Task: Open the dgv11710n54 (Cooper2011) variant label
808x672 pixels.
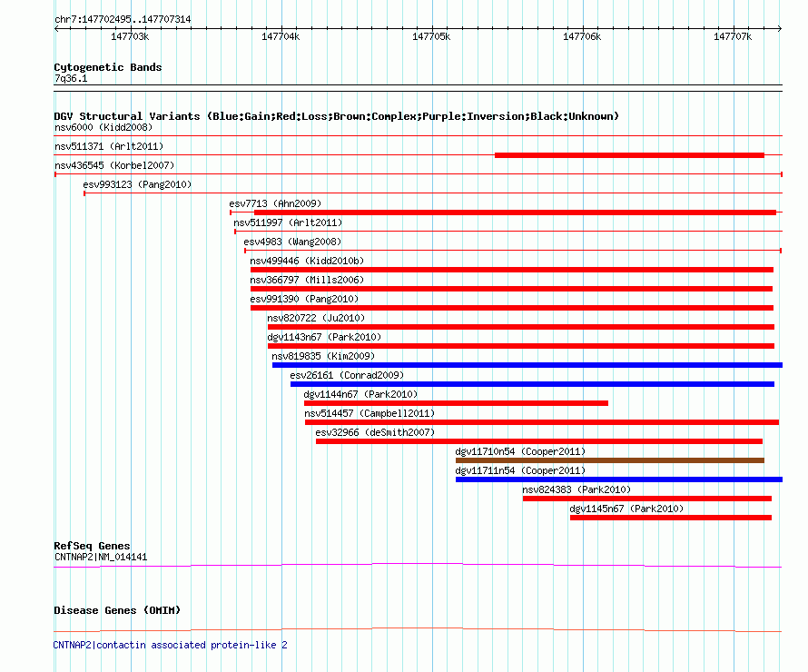Action: [520, 451]
